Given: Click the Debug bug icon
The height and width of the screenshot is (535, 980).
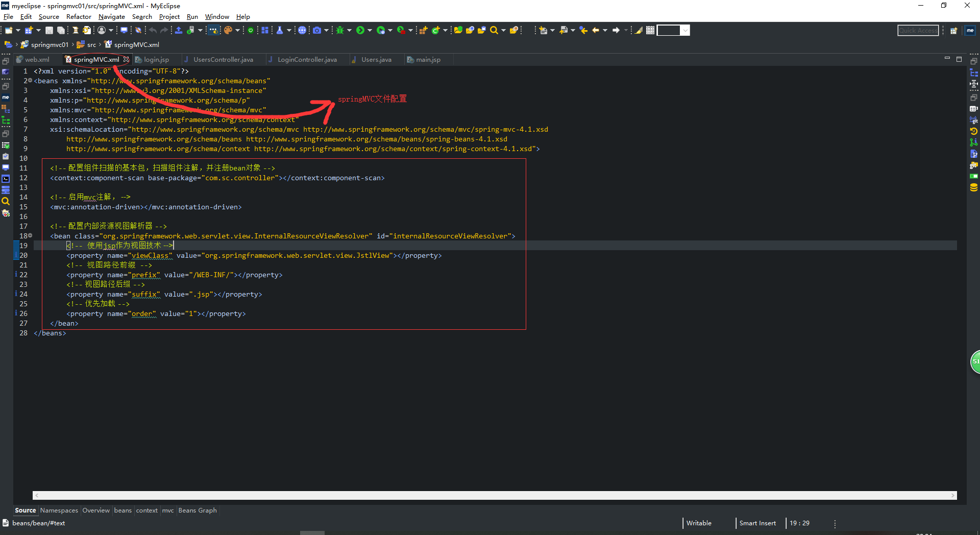Looking at the screenshot, I should point(340,31).
